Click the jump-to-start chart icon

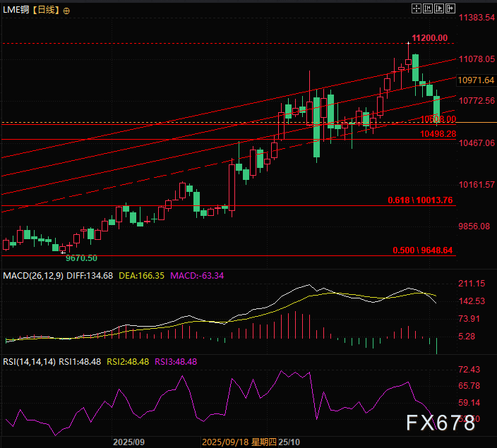[427, 8]
